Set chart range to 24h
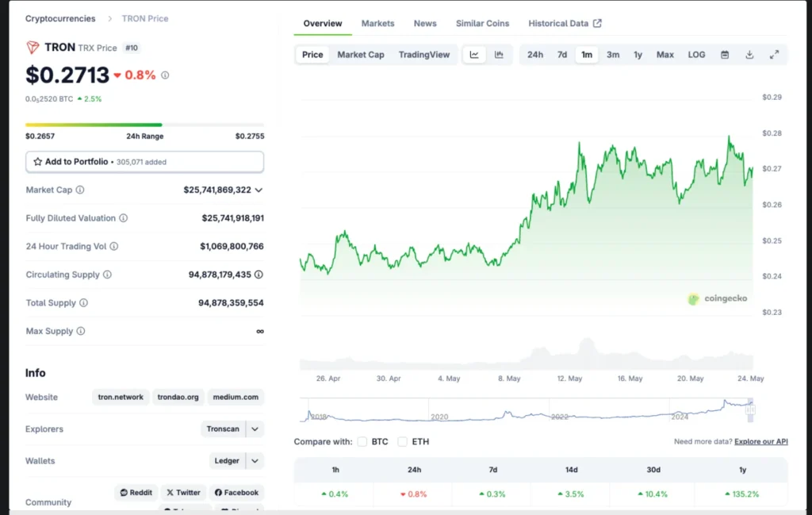The image size is (812, 515). click(x=535, y=55)
